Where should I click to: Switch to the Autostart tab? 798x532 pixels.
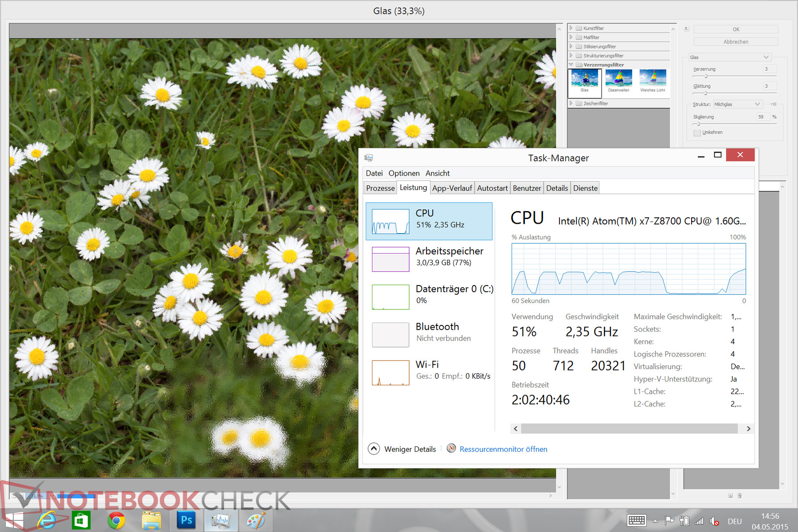(x=493, y=188)
